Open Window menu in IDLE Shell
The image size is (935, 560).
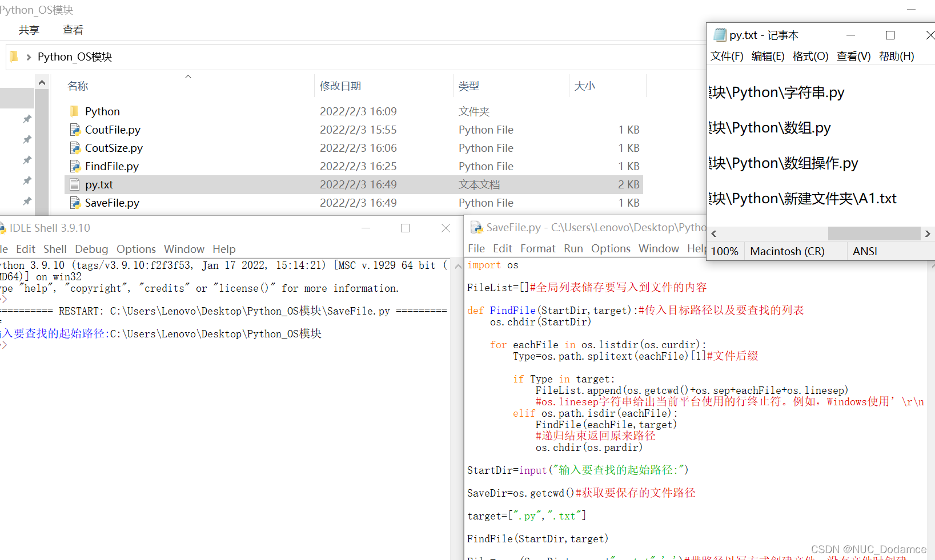(x=184, y=249)
